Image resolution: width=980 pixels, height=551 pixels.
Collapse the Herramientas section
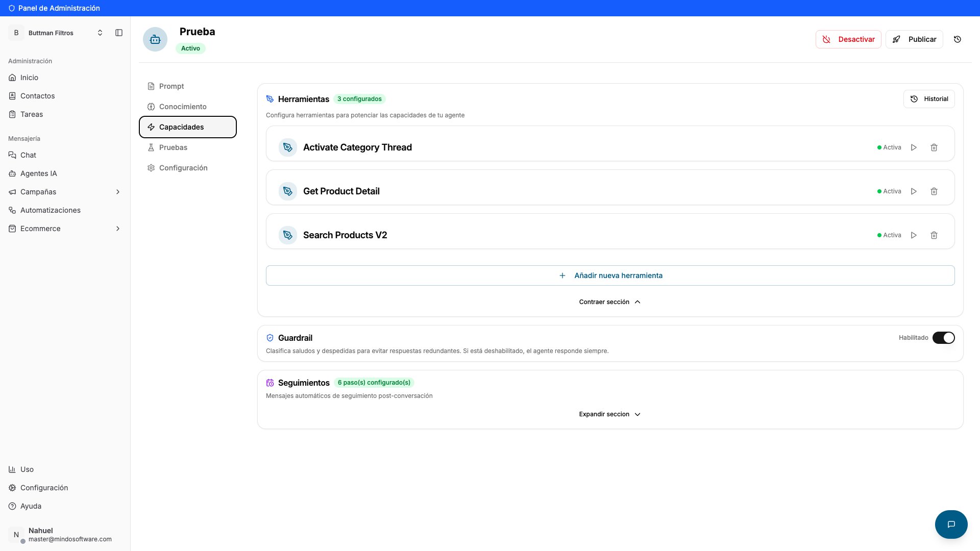click(610, 302)
